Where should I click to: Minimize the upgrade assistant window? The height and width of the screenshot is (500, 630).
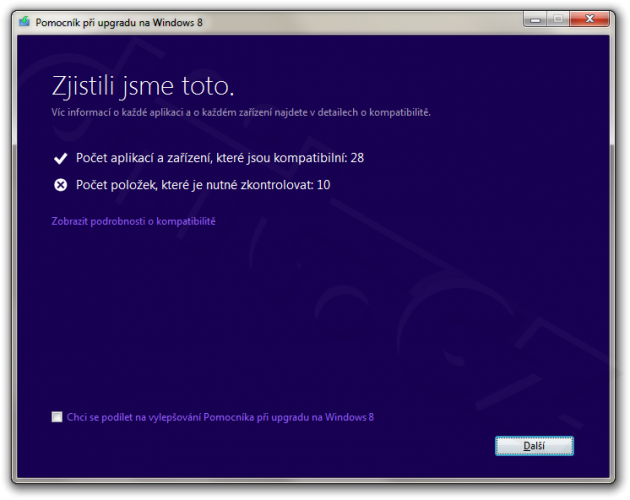coord(535,19)
